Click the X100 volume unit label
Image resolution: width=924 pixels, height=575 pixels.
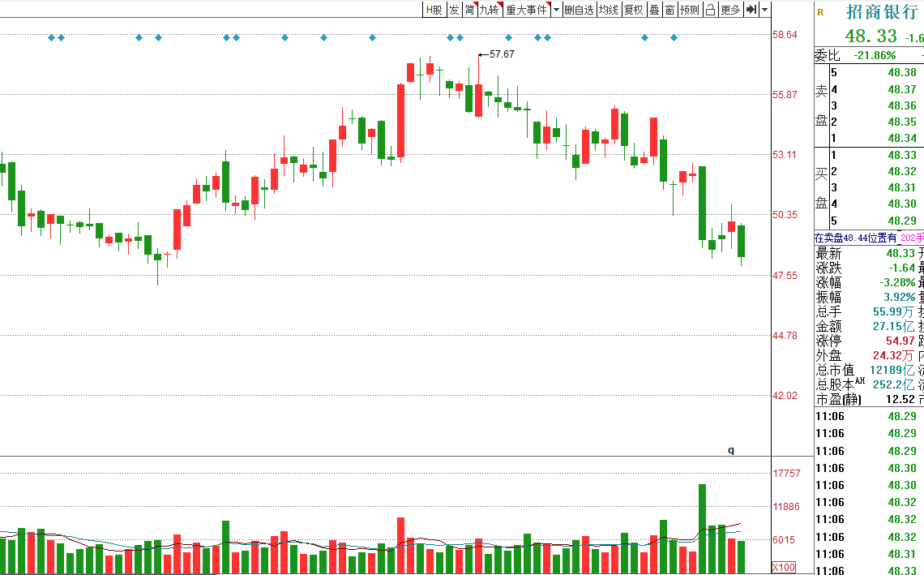click(x=783, y=568)
